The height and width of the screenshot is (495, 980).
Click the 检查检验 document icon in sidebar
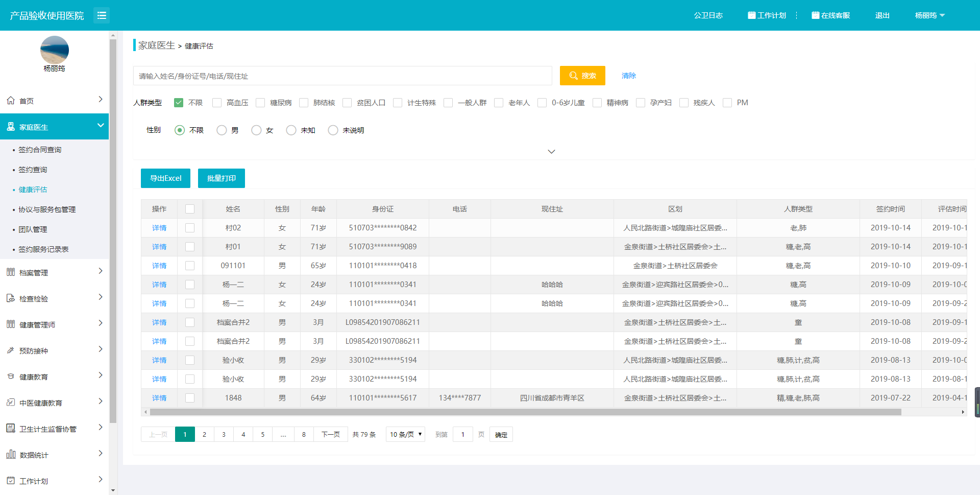(x=11, y=298)
